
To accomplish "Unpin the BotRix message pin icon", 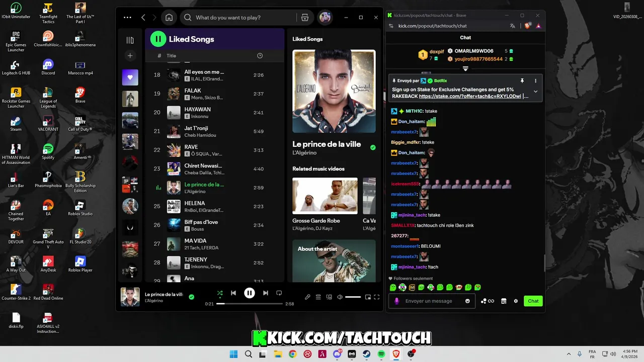I will [x=522, y=81].
